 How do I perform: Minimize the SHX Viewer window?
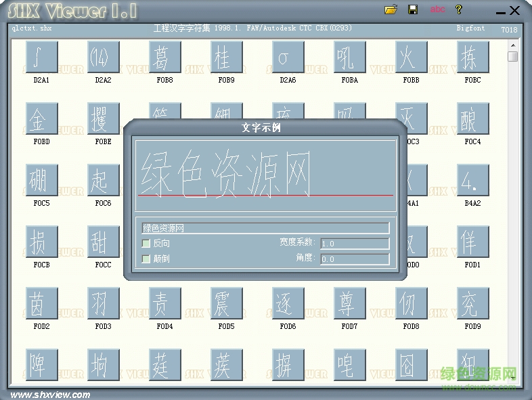500,13
